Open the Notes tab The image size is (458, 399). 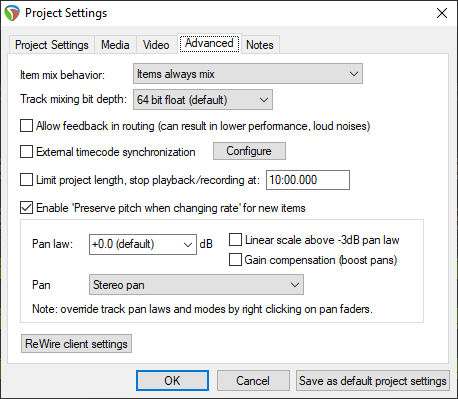point(260,45)
